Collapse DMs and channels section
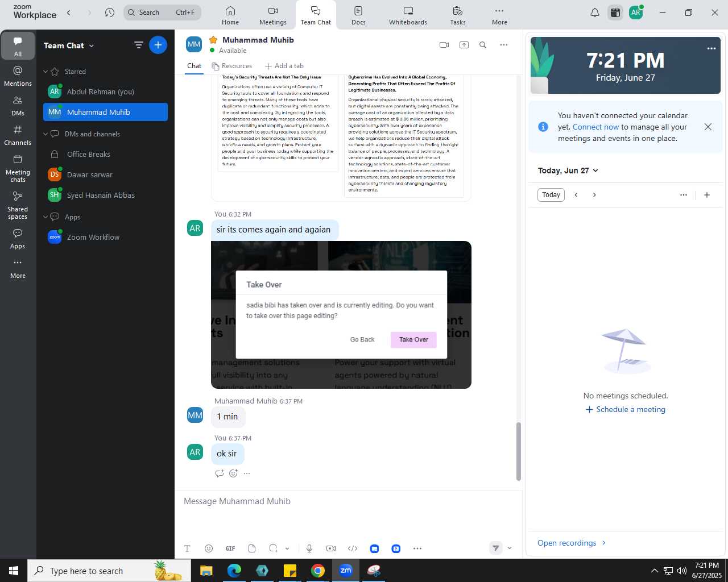This screenshot has width=728, height=582. point(45,134)
